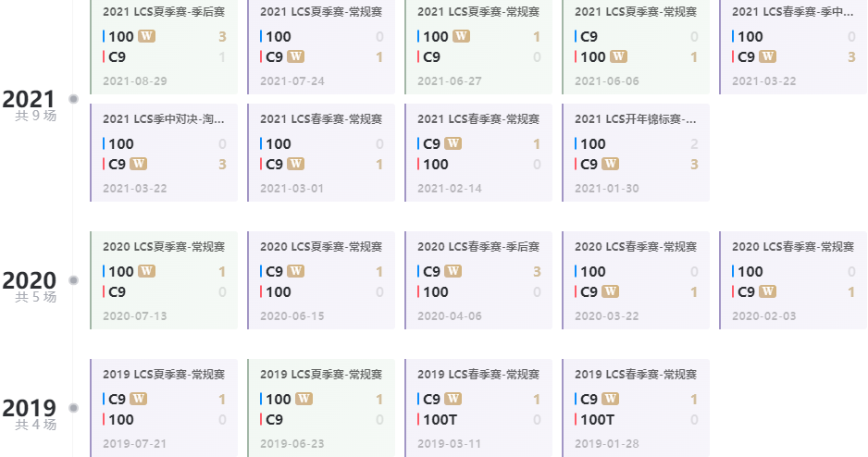Image resolution: width=868 pixels, height=457 pixels.
Task: Click the 2021 LCS开年锦标赛 match title
Action: click(636, 119)
